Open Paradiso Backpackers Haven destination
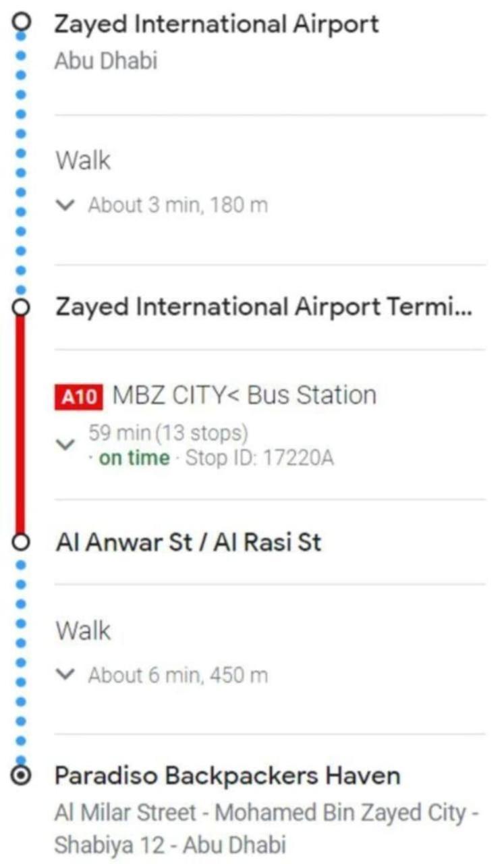 [227, 776]
